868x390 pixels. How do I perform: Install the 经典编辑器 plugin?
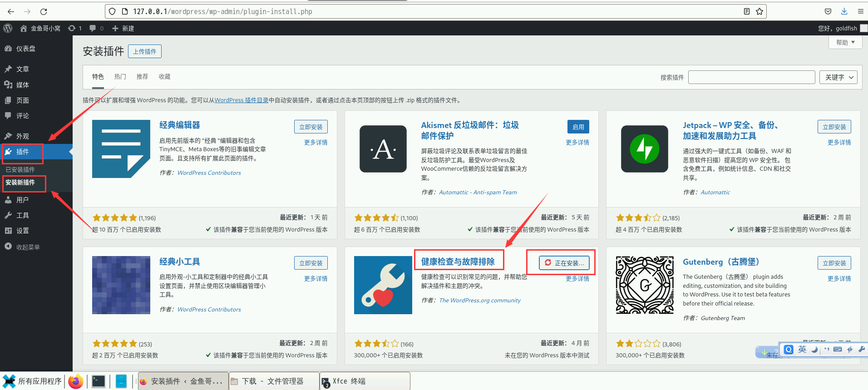pos(311,127)
